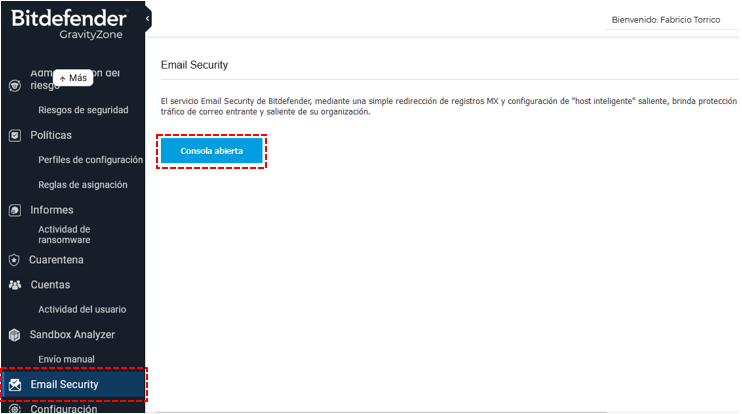Click the Bitdefender GravityZone logo
The width and height of the screenshot is (742, 414).
pyautogui.click(x=69, y=24)
